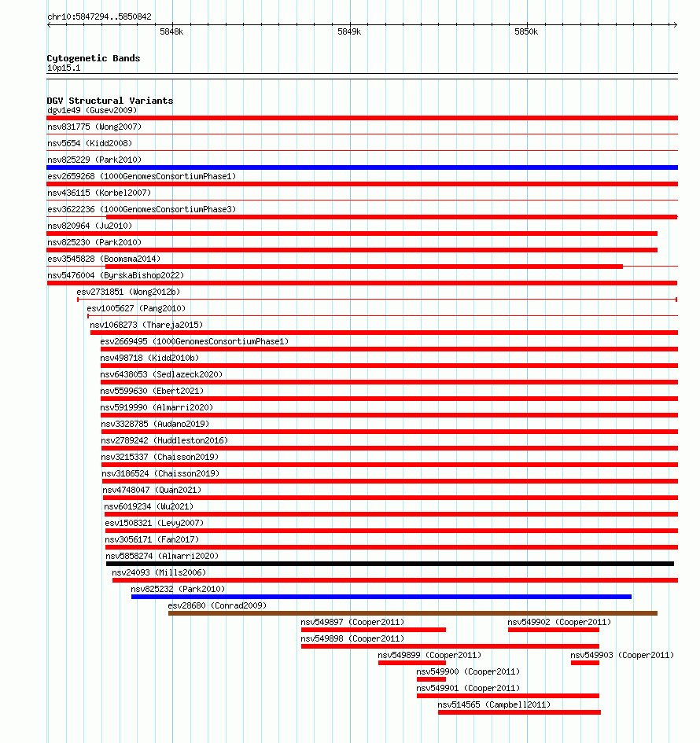Click the ruler's left arrow end
The image size is (700, 743).
click(49, 24)
